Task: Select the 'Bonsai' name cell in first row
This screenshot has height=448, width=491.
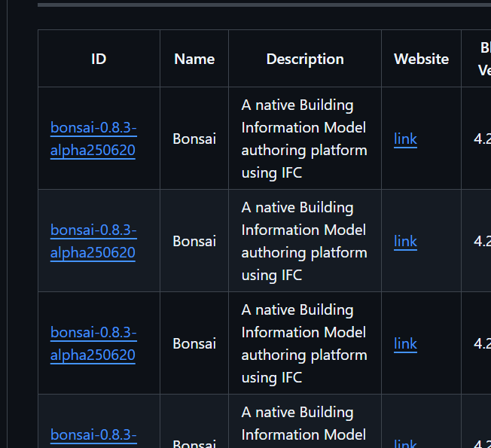Action: point(194,139)
